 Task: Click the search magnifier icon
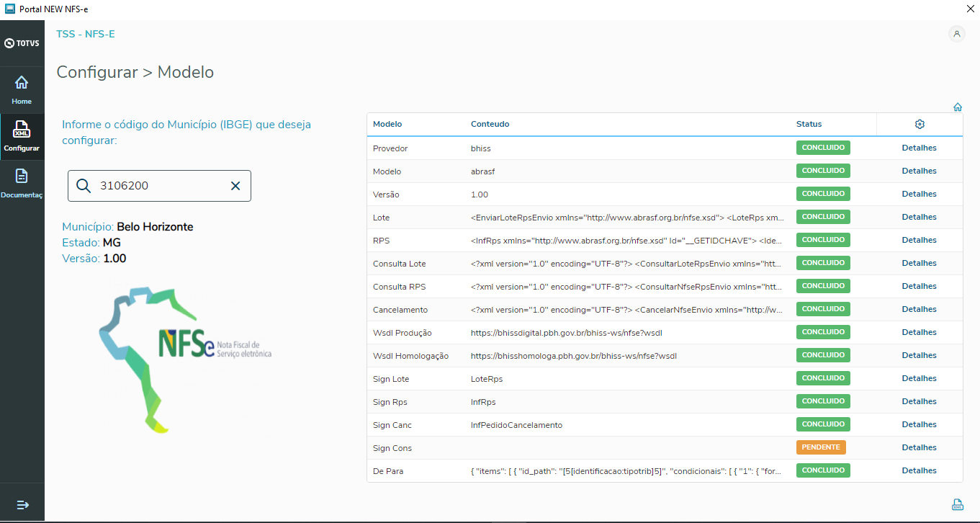coord(84,186)
